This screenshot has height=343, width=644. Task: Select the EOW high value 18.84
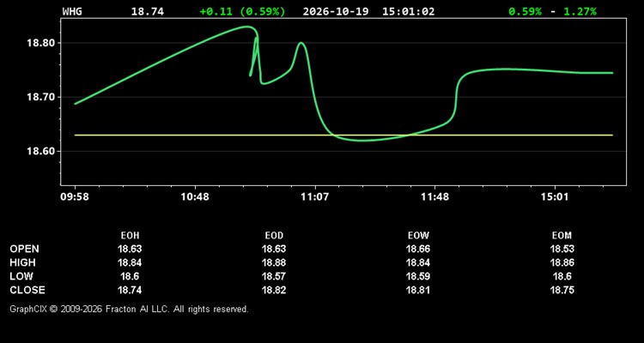pos(418,262)
